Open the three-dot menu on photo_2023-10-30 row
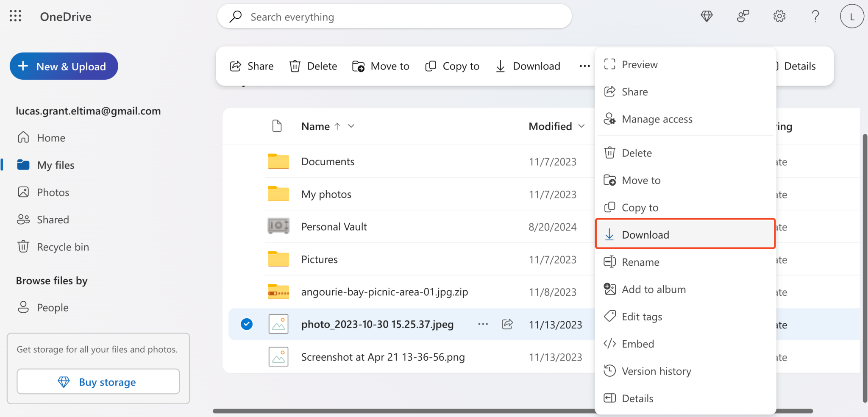This screenshot has width=868, height=417. 483,324
